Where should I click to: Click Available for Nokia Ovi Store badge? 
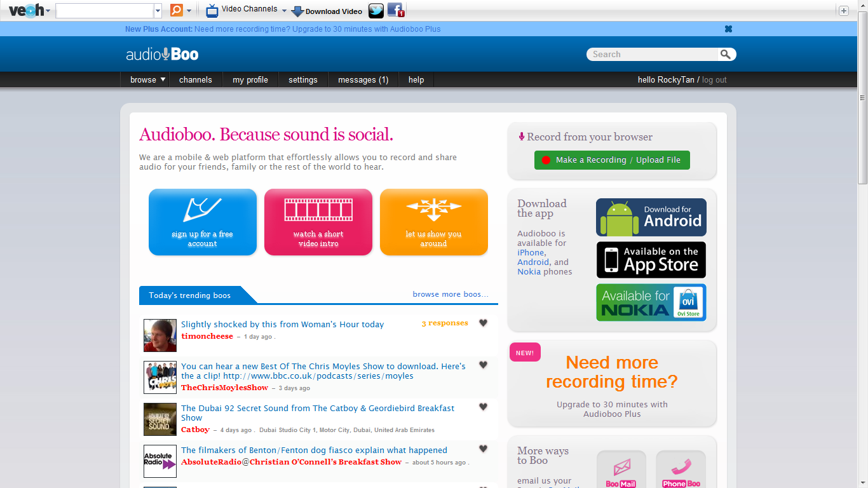[x=651, y=302]
